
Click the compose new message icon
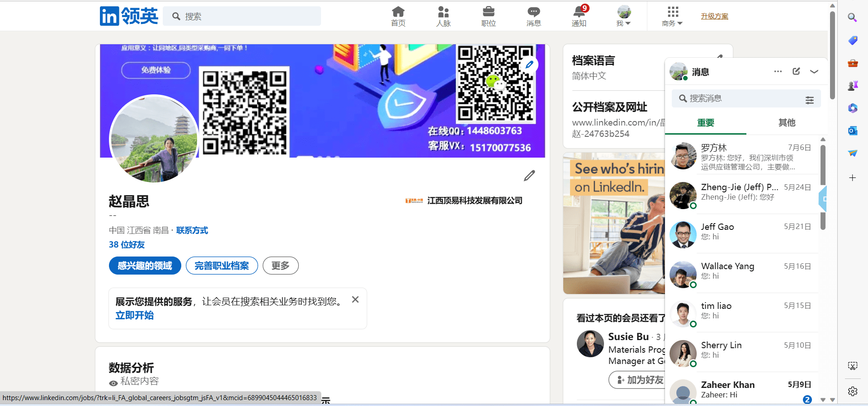(796, 71)
